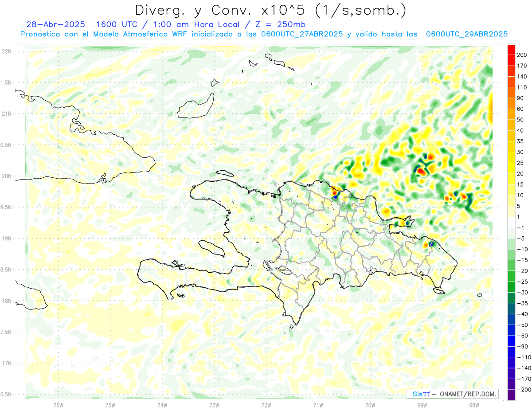Click the 73W longitude label

click(214, 405)
